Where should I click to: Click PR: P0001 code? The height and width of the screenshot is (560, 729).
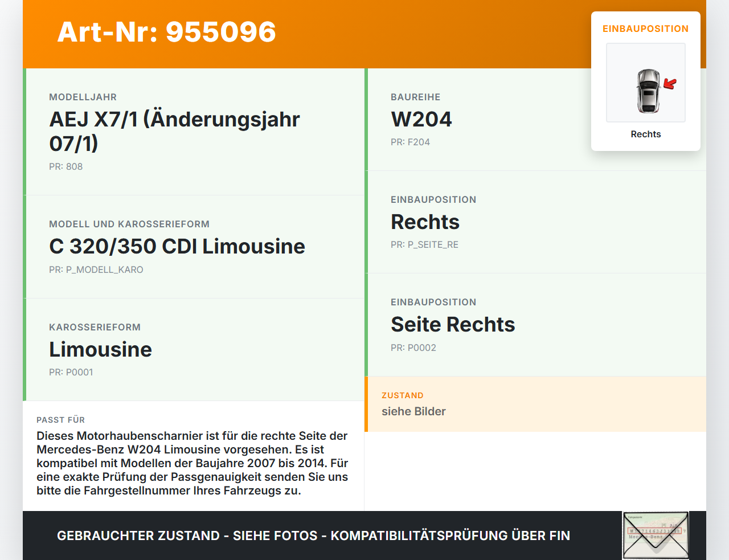click(71, 372)
